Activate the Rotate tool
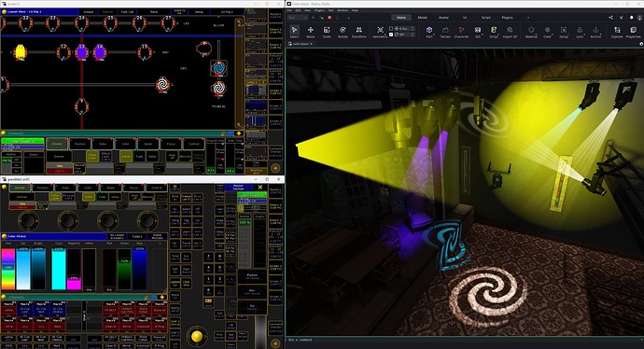 point(343,31)
